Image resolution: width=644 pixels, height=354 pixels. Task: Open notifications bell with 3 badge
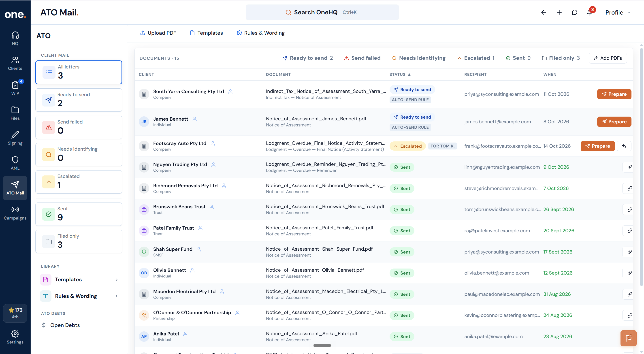click(x=590, y=12)
